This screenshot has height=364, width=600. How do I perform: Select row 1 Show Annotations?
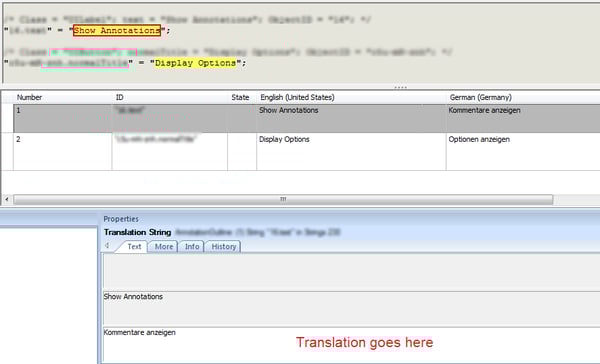[x=307, y=118]
